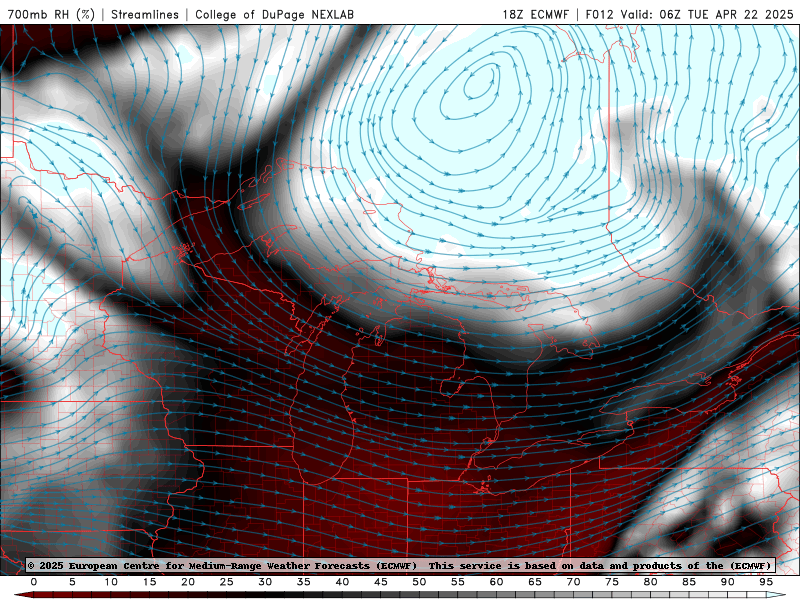Click the dark red left end of color bar

click(23, 595)
